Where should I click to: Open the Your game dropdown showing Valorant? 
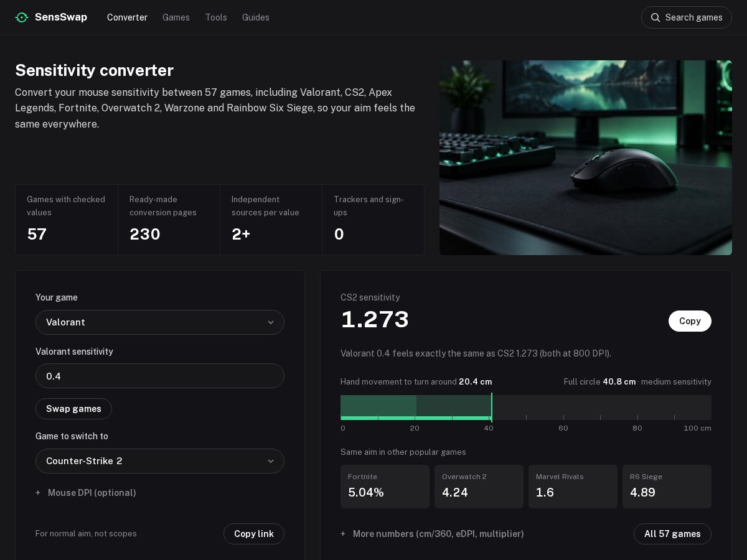click(x=160, y=322)
